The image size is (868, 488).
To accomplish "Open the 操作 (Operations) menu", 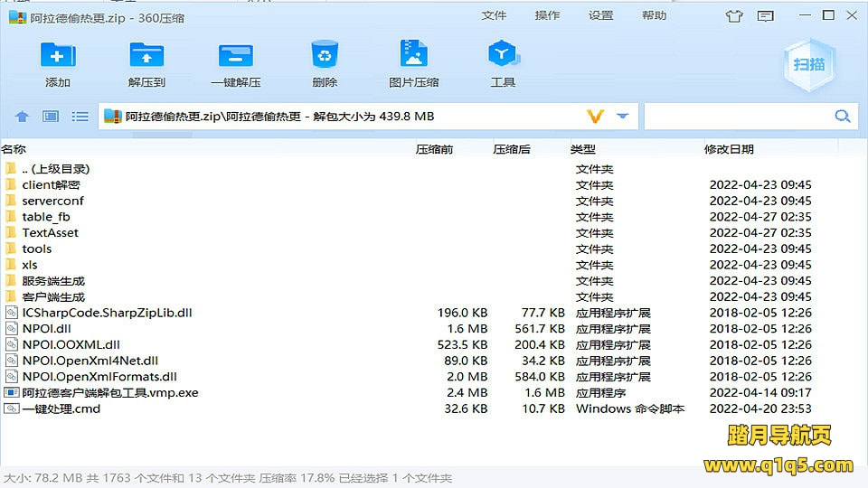I will (547, 16).
